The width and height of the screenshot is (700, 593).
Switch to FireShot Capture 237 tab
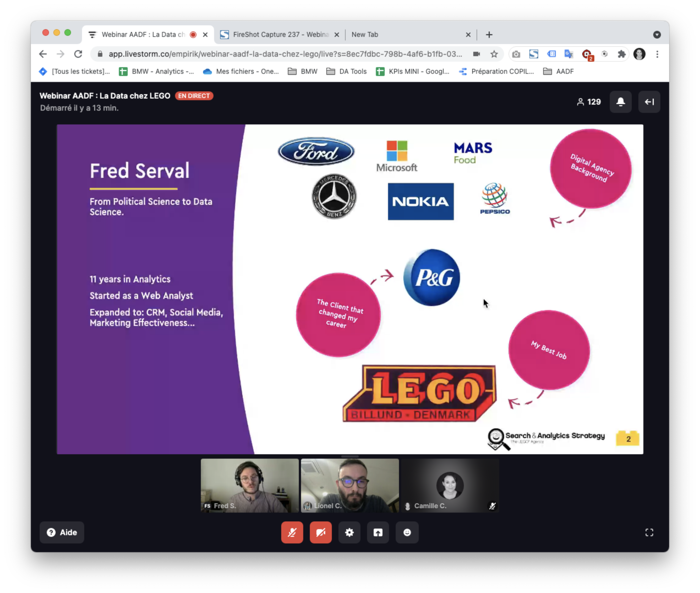tap(280, 35)
